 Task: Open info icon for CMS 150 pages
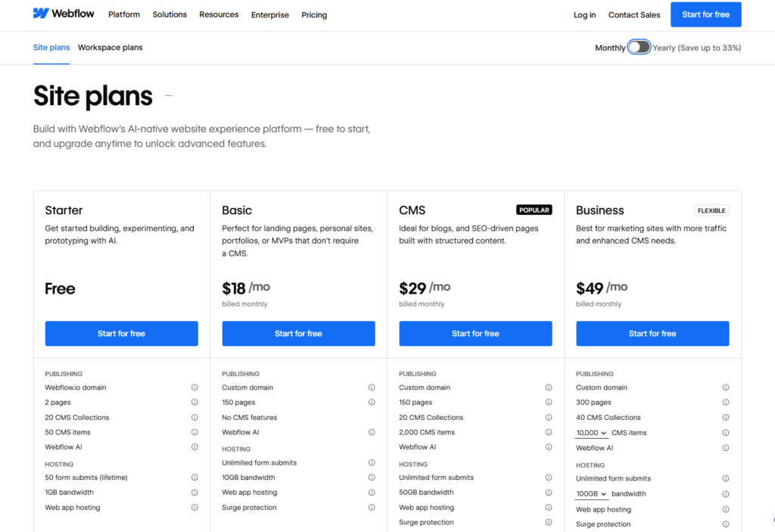[x=549, y=402]
